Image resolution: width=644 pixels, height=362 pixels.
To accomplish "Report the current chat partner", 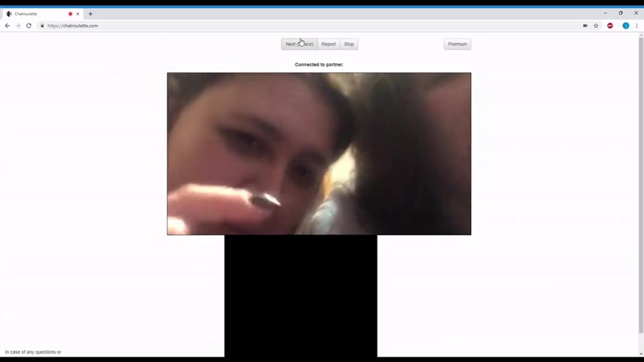I will (x=328, y=44).
